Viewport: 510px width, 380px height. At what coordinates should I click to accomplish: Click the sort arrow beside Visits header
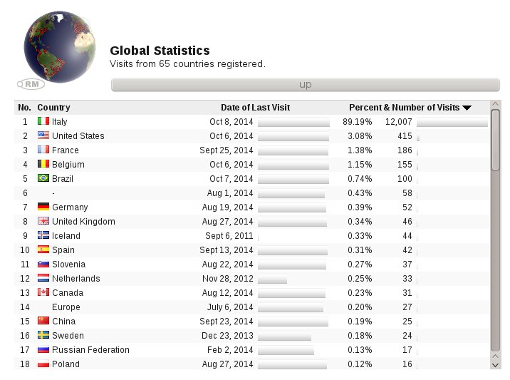coord(467,108)
